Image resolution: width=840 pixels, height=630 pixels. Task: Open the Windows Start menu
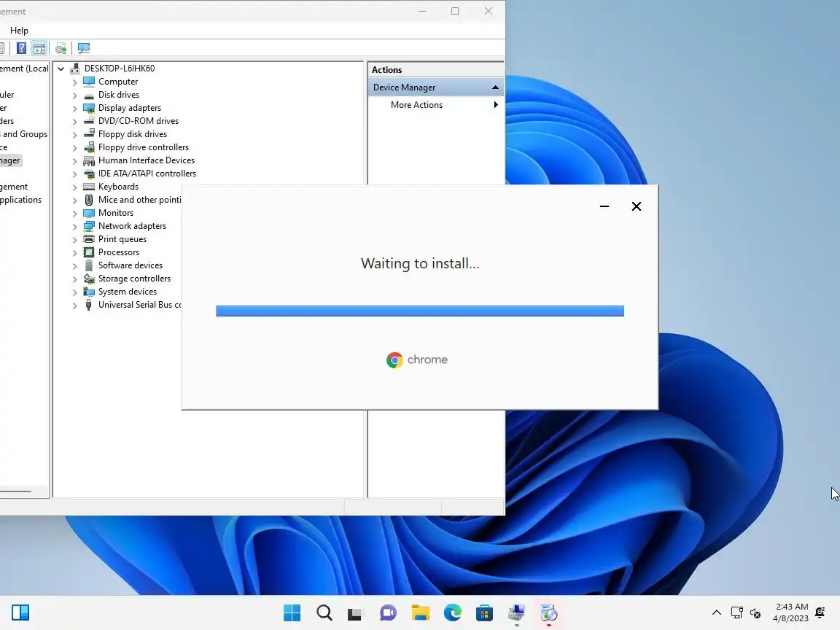pyautogui.click(x=292, y=612)
